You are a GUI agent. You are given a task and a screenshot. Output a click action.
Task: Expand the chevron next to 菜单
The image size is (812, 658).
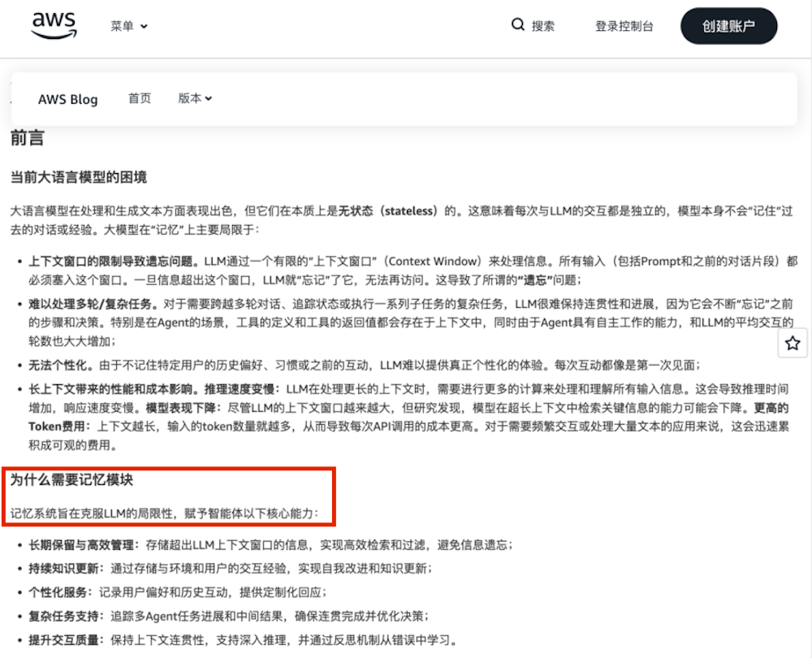(145, 25)
